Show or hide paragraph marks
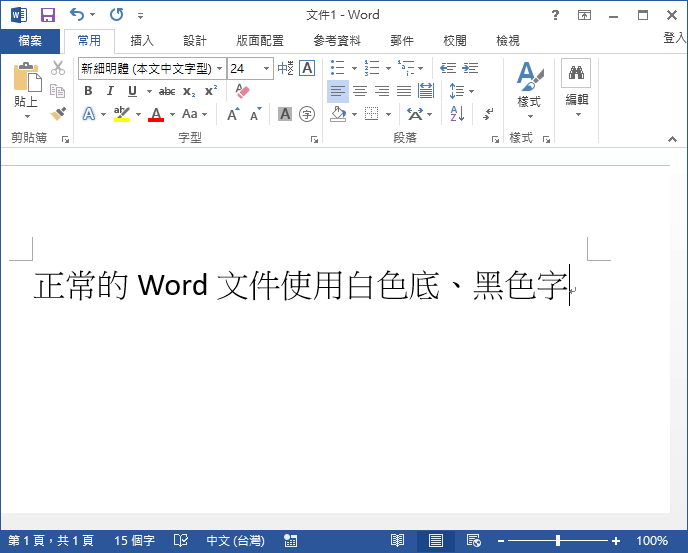Image resolution: width=688 pixels, height=553 pixels. point(487,114)
